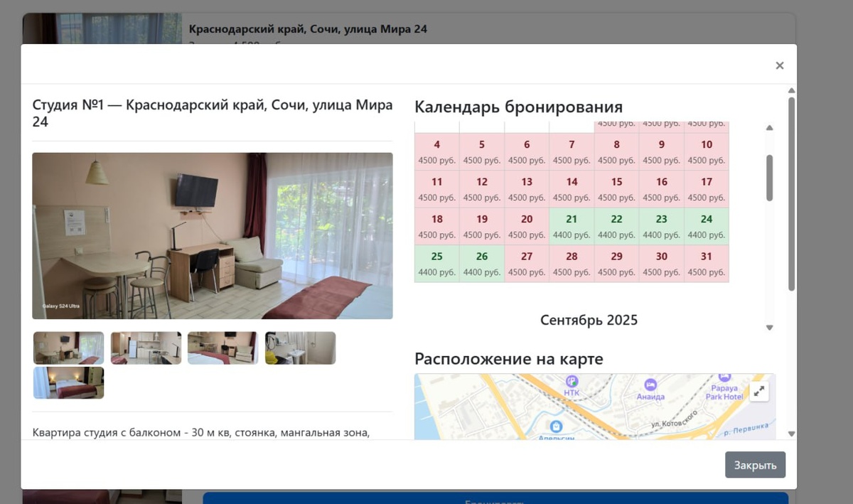
Task: Click booked date 28 in the calendar
Action: tap(572, 264)
